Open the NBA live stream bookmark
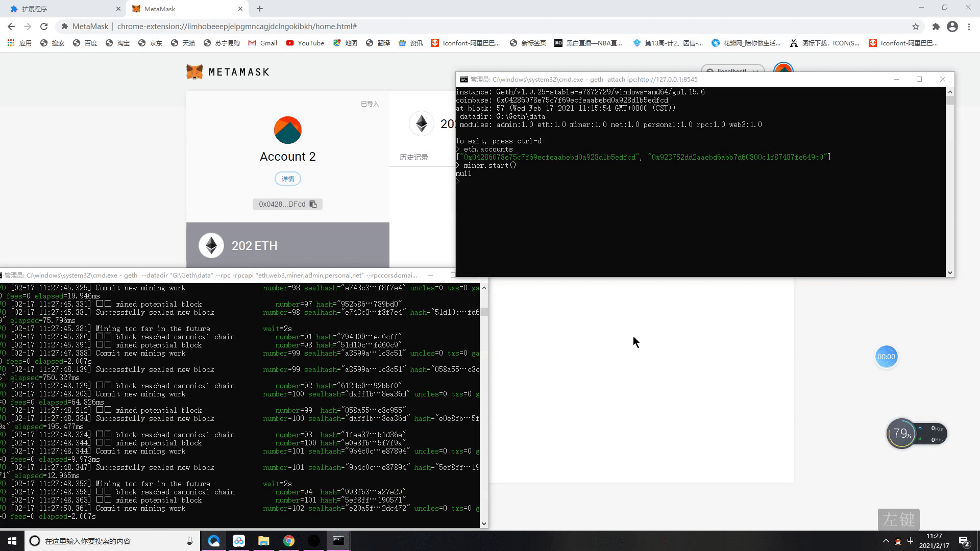 [588, 43]
